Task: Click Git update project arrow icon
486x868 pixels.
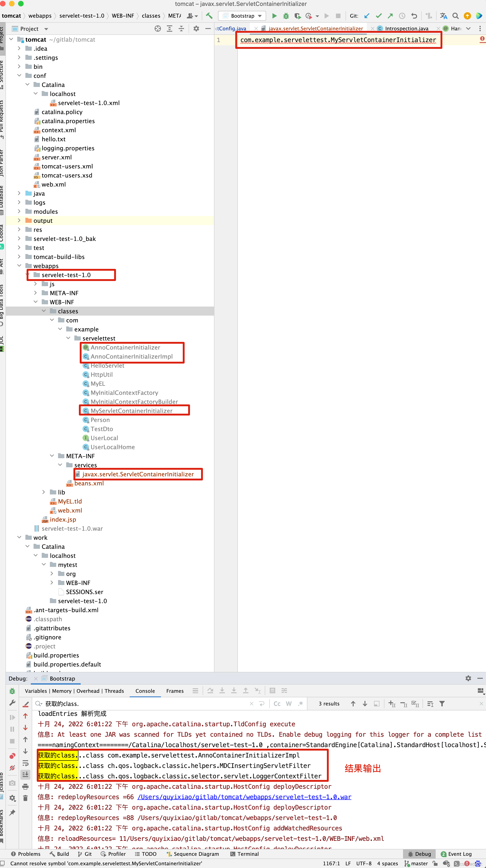Action: tap(367, 16)
